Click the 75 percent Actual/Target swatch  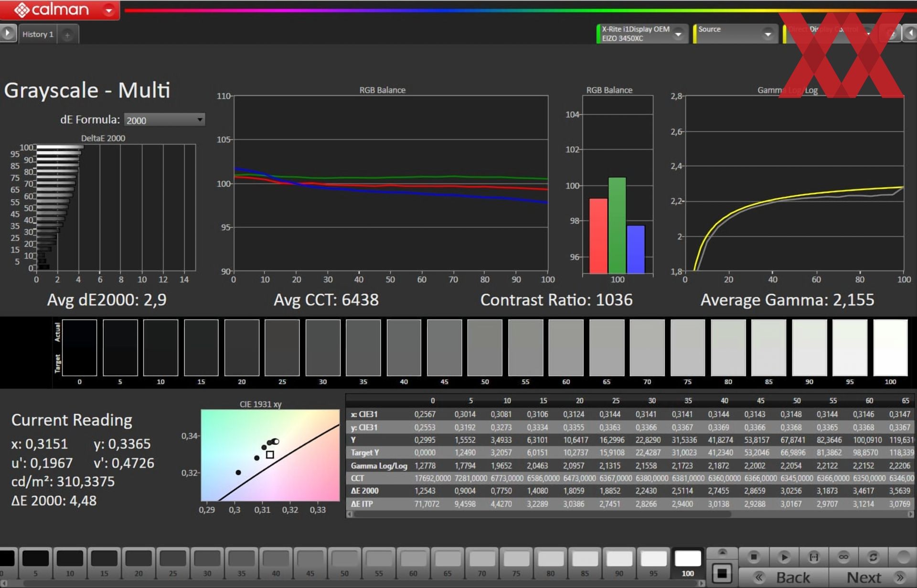point(688,348)
